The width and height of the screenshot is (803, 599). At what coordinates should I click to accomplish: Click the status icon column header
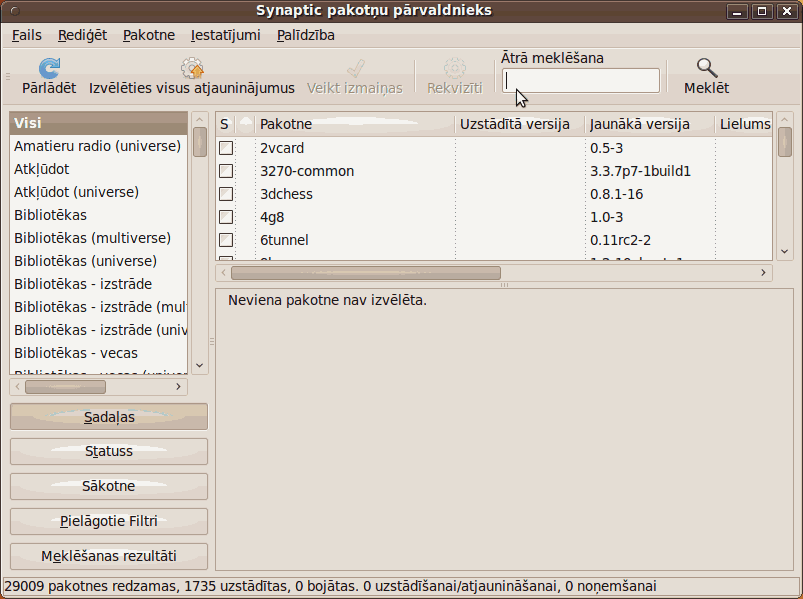(246, 124)
